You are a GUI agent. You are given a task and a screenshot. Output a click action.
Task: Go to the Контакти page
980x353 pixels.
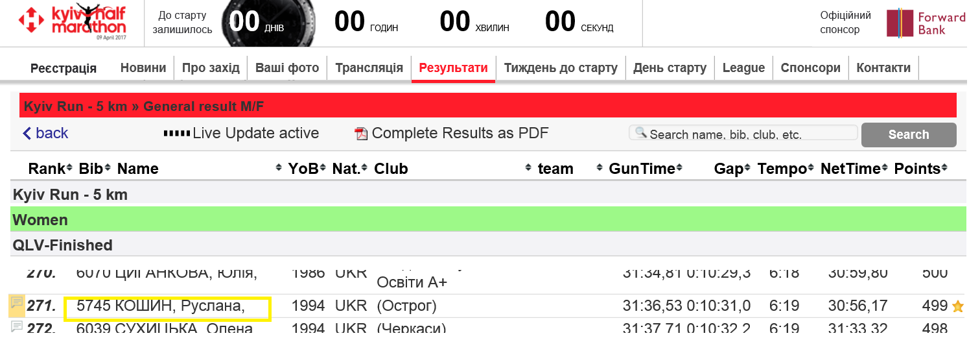[883, 67]
